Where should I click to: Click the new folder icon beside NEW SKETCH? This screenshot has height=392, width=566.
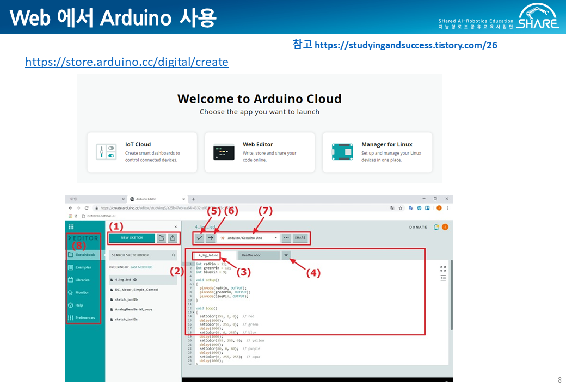click(x=162, y=238)
